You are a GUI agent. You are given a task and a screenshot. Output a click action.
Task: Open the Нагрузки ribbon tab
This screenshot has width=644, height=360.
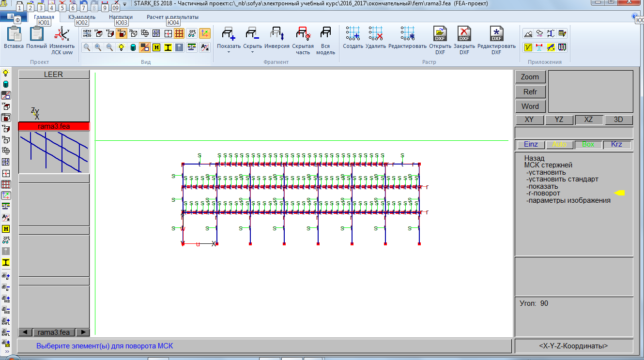point(121,17)
